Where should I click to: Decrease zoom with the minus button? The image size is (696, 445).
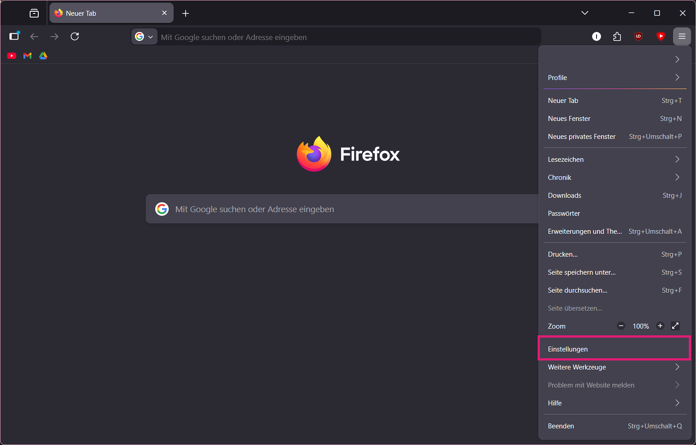(x=621, y=326)
